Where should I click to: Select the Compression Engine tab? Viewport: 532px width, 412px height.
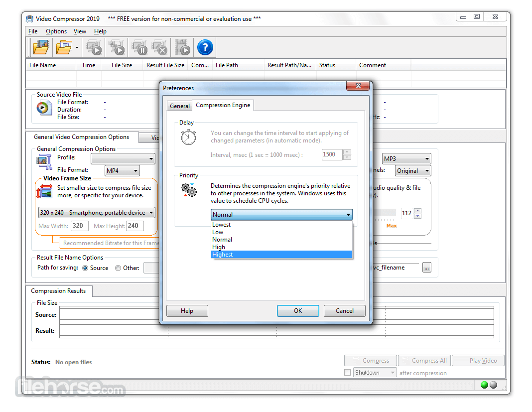click(x=223, y=105)
